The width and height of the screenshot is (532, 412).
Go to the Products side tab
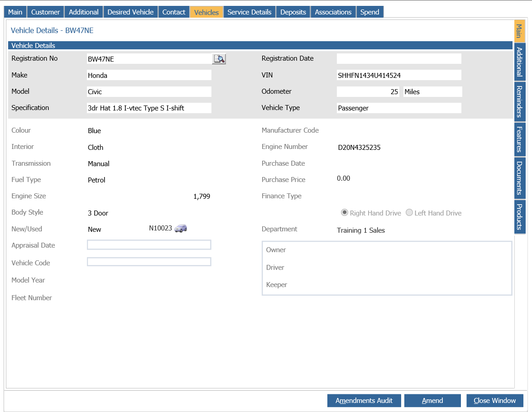click(519, 216)
